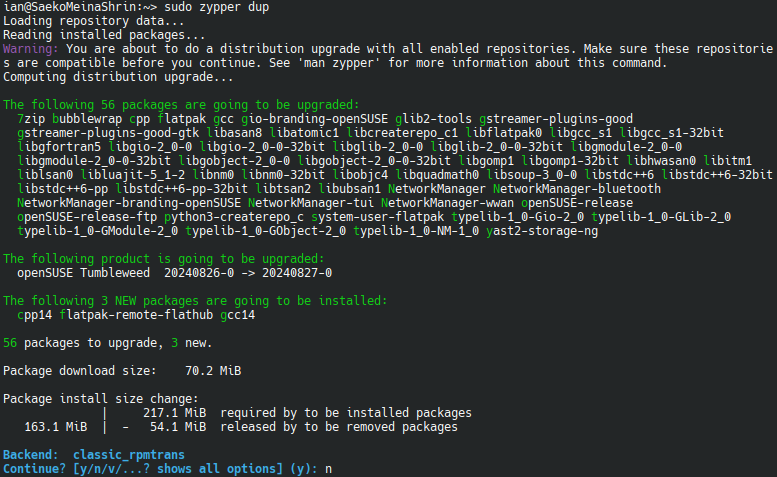Click the 'libstdc++6-pp-32bit' package name
This screenshot has width=777, height=477.
tap(181, 189)
